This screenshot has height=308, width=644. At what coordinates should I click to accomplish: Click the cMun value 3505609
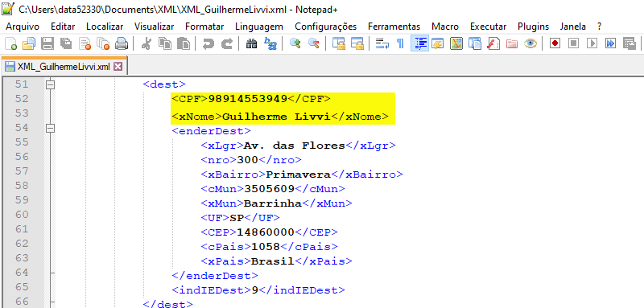[x=270, y=189]
